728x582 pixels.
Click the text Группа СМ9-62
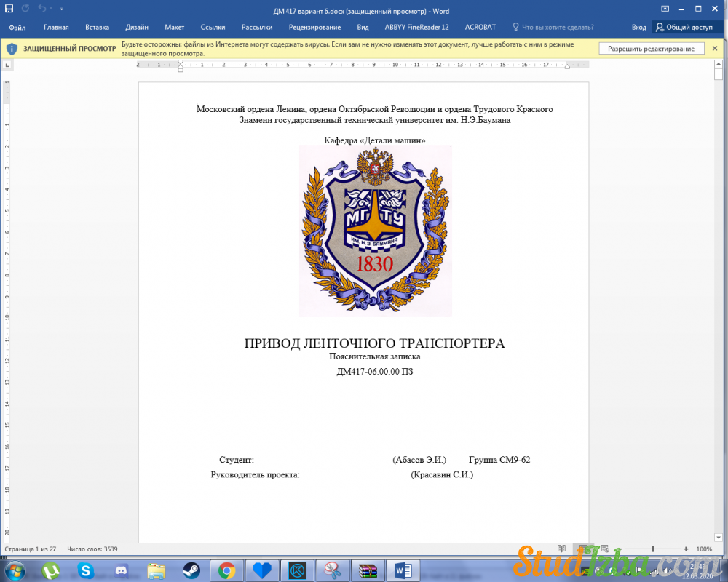click(499, 460)
